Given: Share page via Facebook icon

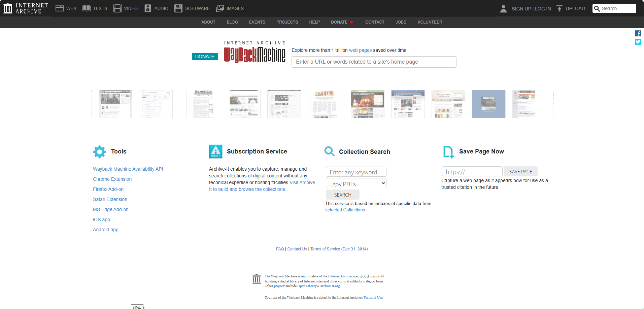Looking at the screenshot, I should pos(638,33).
